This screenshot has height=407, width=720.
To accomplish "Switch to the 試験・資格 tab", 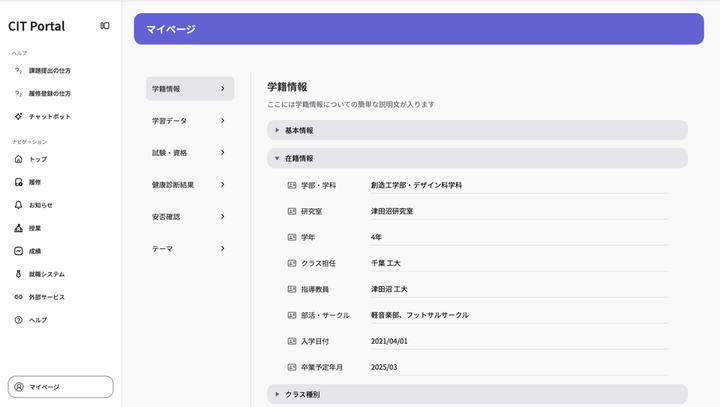I will (x=189, y=153).
